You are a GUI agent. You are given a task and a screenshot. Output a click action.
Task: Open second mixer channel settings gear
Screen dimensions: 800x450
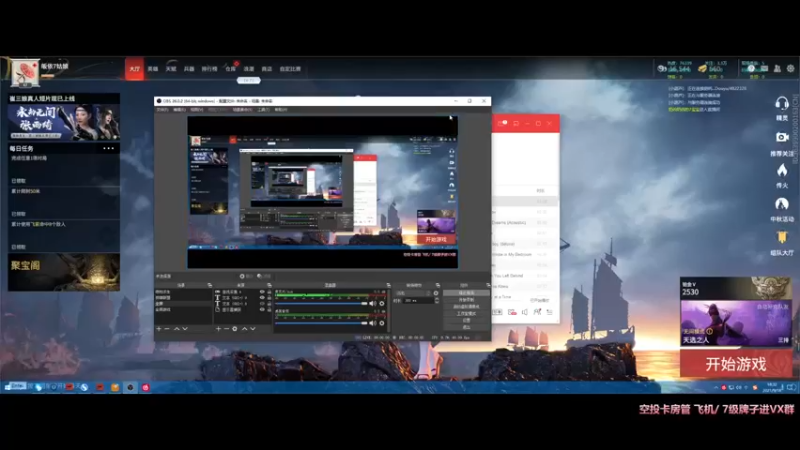(x=382, y=323)
